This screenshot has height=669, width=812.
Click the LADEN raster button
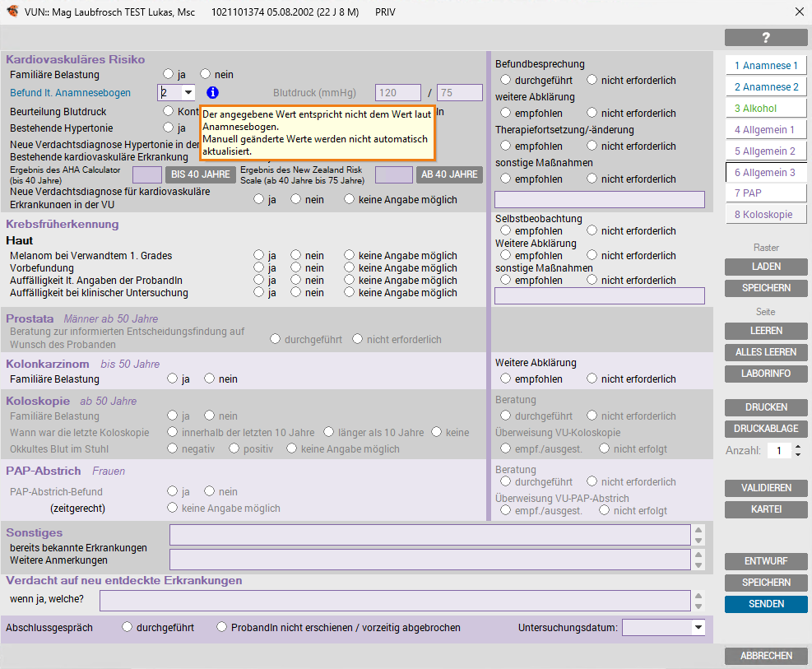tap(766, 267)
